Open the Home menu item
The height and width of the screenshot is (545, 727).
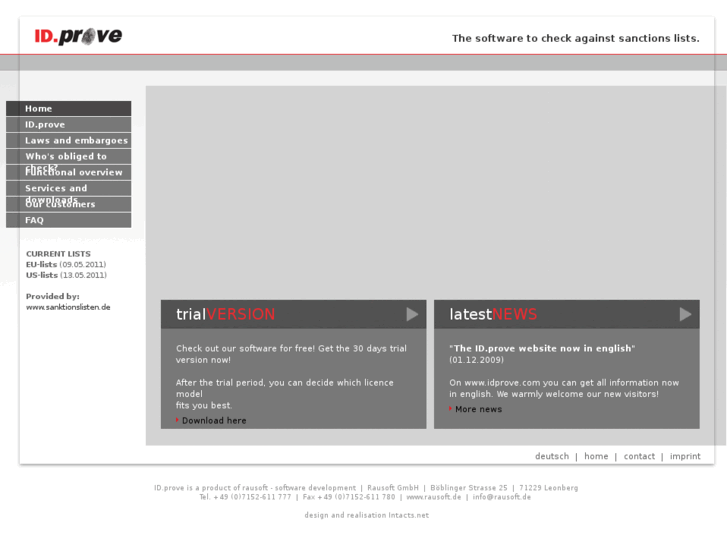69,109
